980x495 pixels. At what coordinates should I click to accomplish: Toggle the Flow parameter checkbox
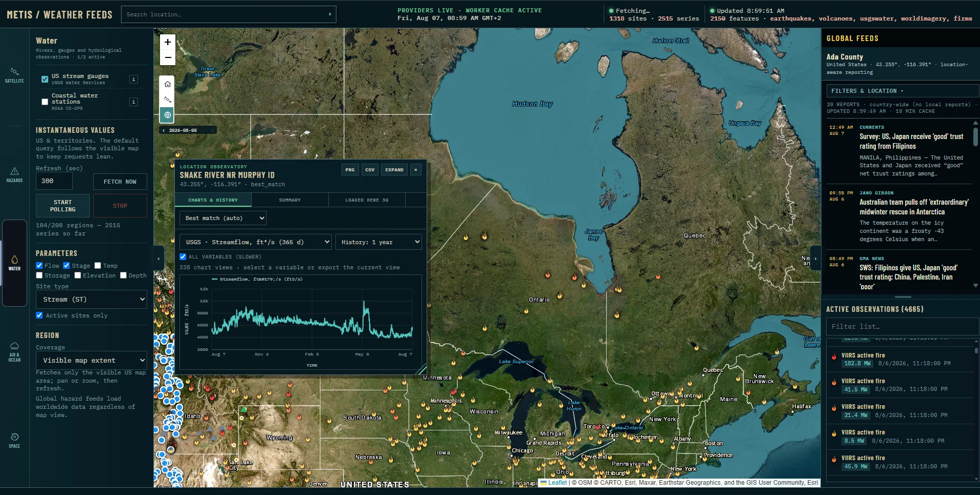pos(39,266)
